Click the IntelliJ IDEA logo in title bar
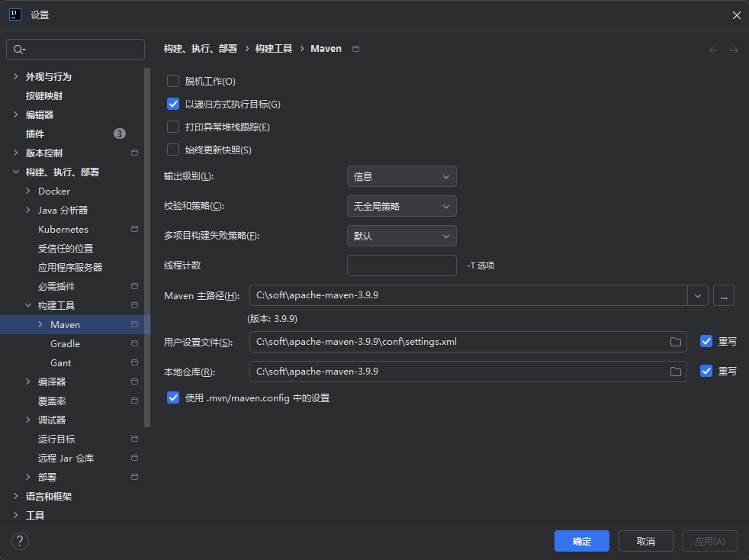The image size is (749, 560). 14,14
